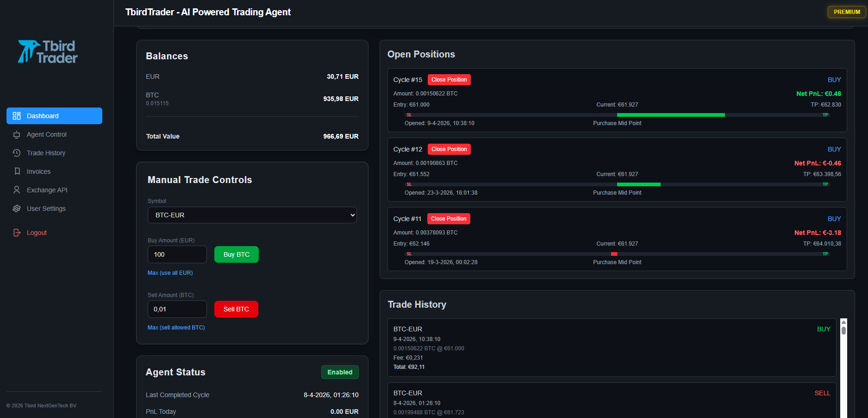Click the Enabled agent status badge
This screenshot has height=418, width=868.
click(x=340, y=372)
